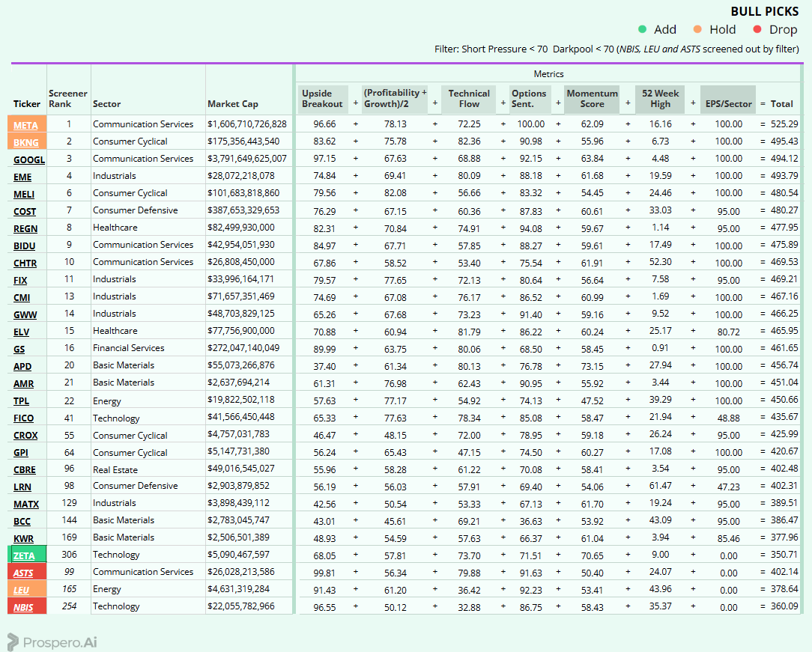
Task: Click the REGN ticker link
Action: [25, 229]
